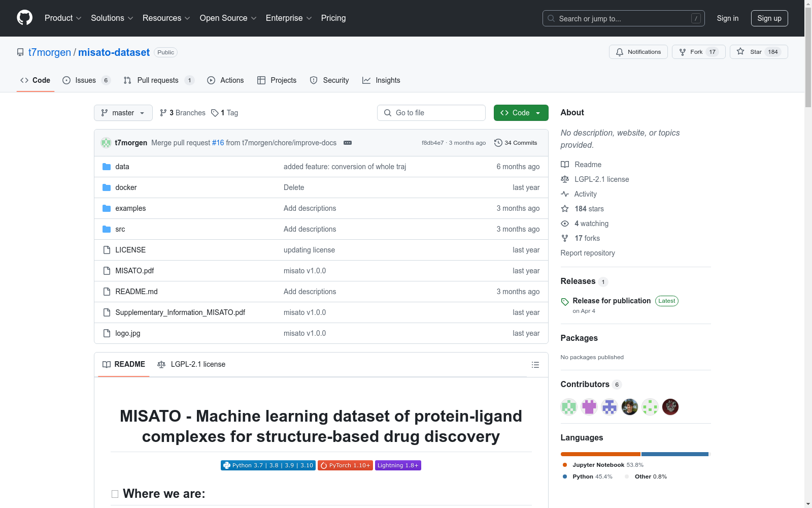Click the Sign up button
This screenshot has width=812, height=508.
click(769, 18)
